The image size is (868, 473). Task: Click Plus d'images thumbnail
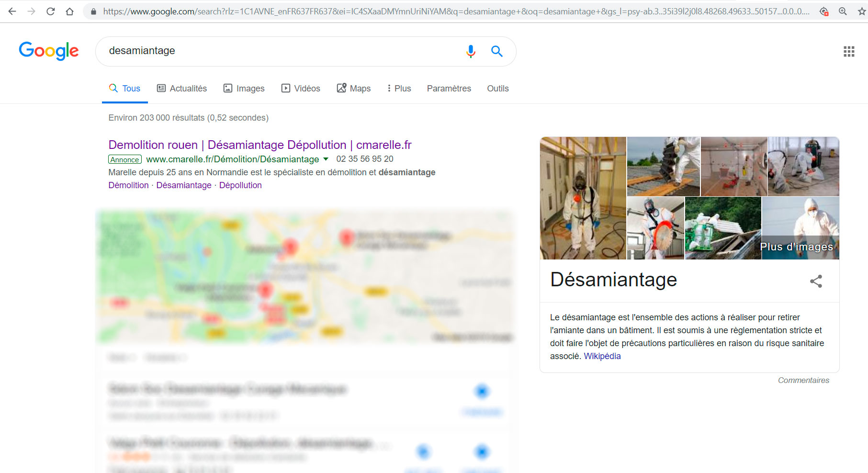pos(800,228)
